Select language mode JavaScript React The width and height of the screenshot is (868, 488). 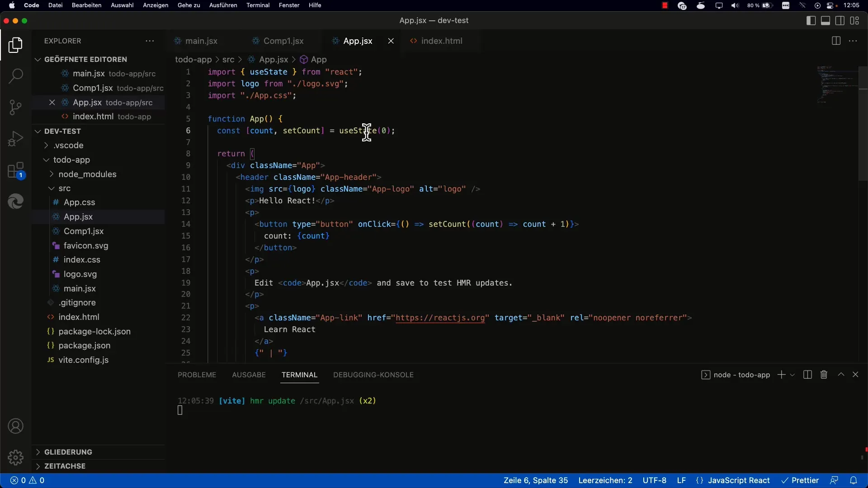[739, 480]
